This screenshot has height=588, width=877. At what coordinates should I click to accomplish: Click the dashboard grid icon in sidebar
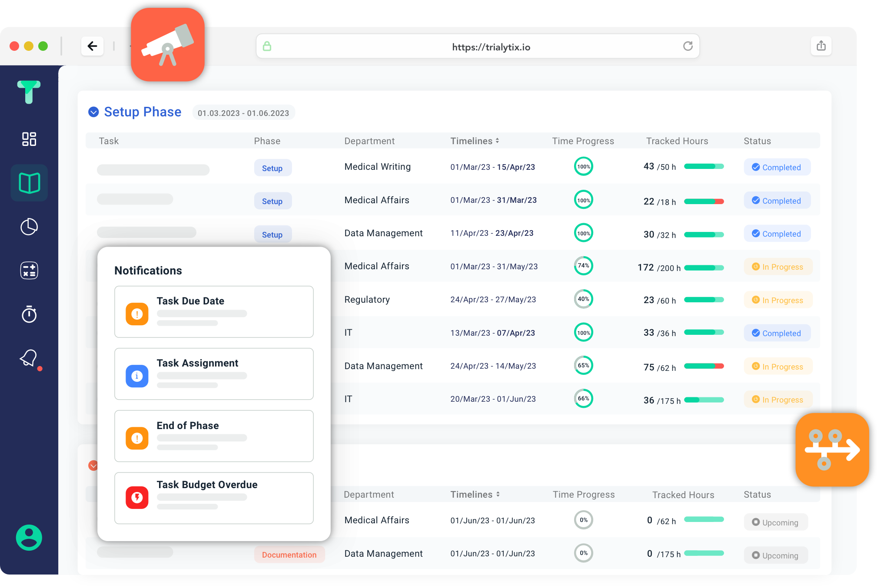click(x=30, y=138)
